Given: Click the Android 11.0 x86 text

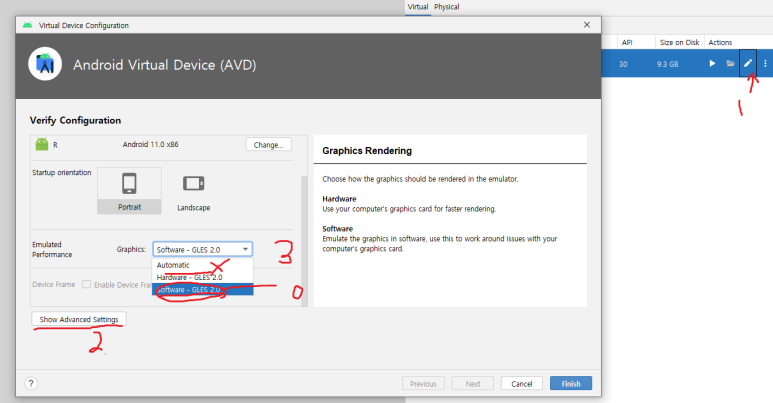Looking at the screenshot, I should point(150,144).
